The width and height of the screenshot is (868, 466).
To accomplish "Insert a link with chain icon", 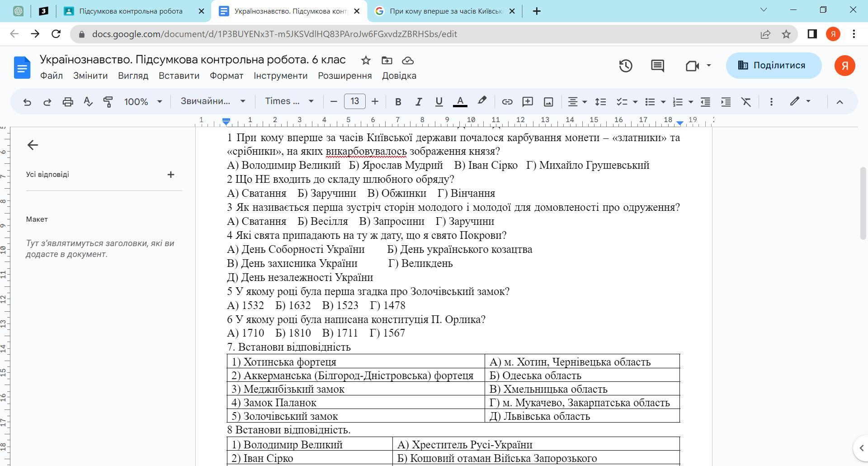I will tap(507, 102).
